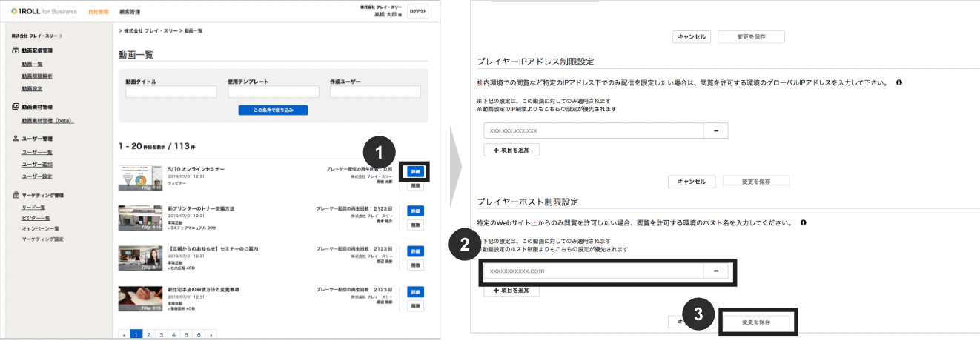Expand the 株式会社 フレイ・スリー company selector in sidebar
The image size is (980, 341).
(x=36, y=36)
